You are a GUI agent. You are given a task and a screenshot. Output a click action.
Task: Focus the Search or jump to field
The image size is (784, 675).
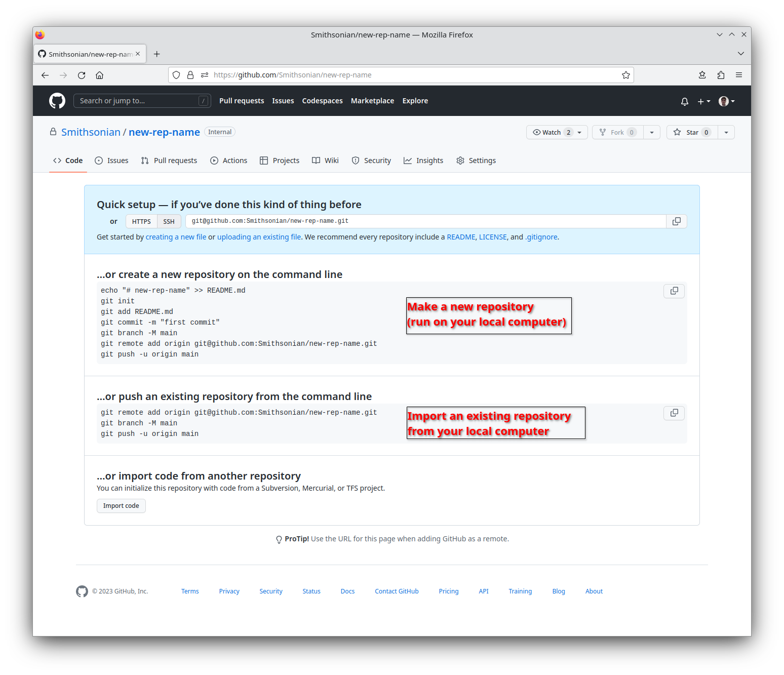[142, 101]
